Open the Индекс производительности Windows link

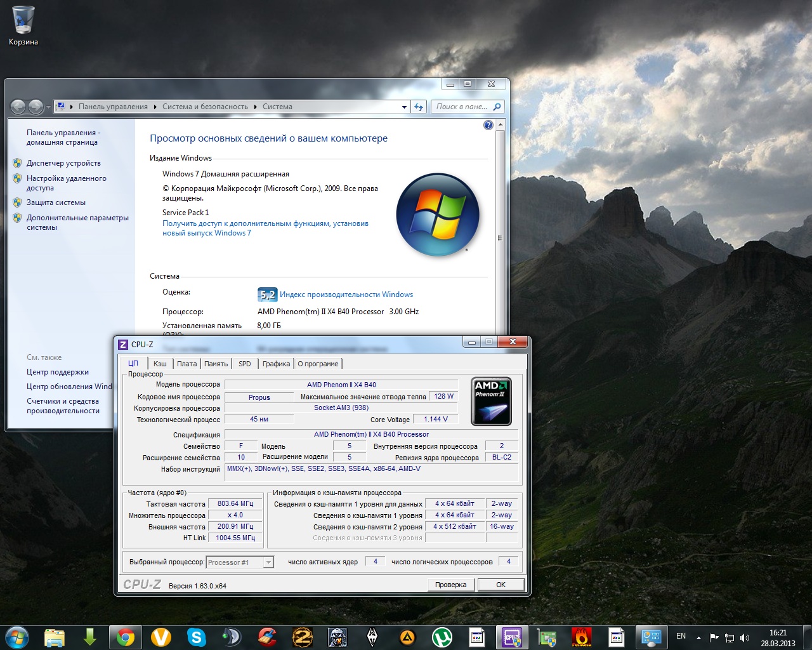click(x=346, y=295)
